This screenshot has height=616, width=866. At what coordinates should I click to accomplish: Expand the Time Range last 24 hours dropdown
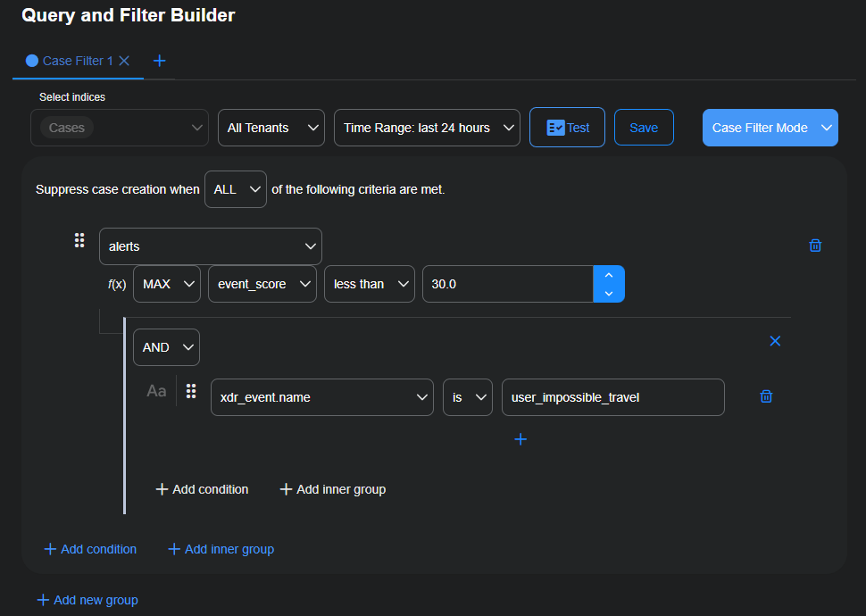(x=427, y=127)
